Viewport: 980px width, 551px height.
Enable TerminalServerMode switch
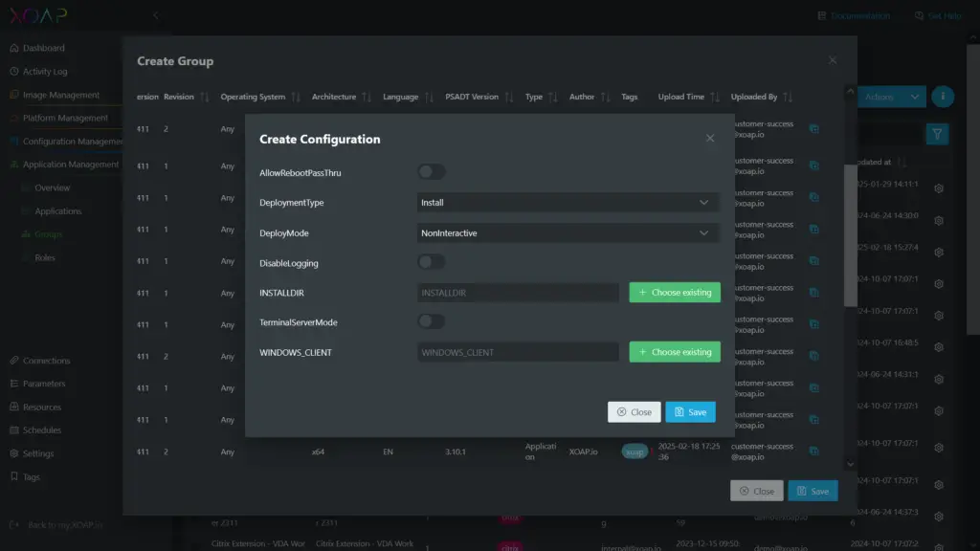point(431,321)
